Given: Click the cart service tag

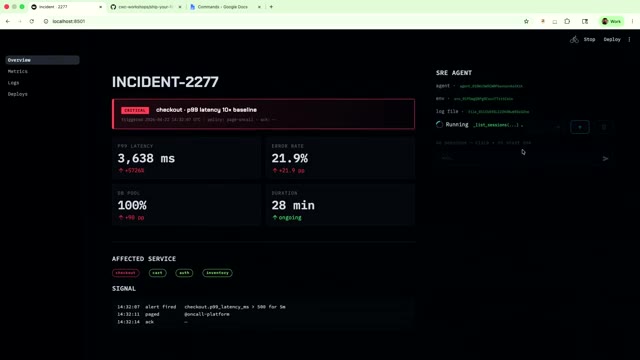Looking at the screenshot, I should click(x=158, y=273).
